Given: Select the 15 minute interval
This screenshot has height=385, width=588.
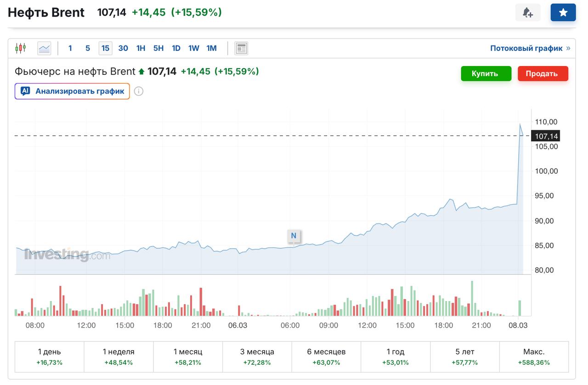Looking at the screenshot, I should [105, 48].
